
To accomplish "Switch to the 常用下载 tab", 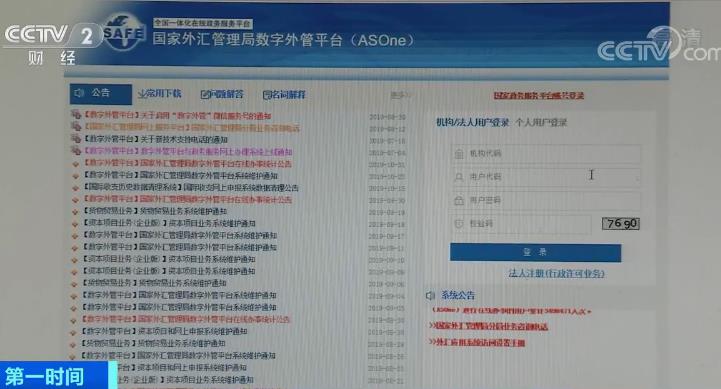I will pos(160,94).
